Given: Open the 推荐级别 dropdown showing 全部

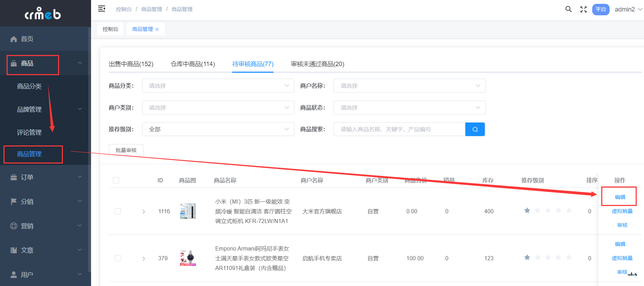Looking at the screenshot, I should tap(218, 129).
